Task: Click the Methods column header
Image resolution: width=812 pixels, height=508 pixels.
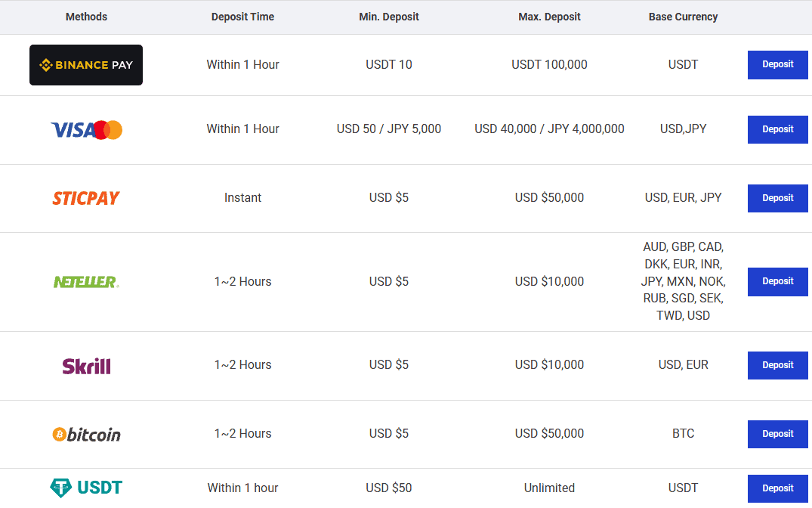Action: tap(85, 17)
